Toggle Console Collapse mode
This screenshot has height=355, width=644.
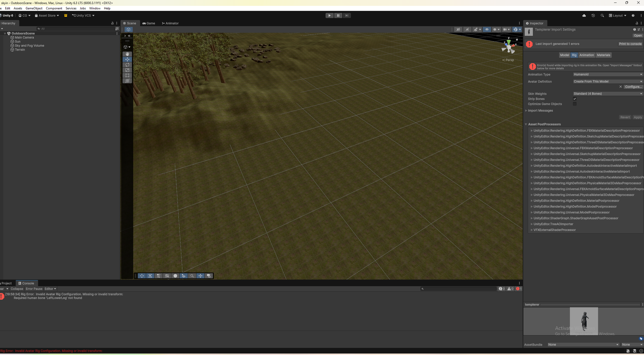[17, 289]
